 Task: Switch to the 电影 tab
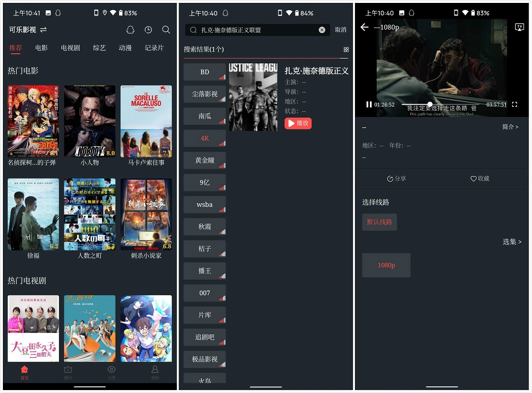pyautogui.click(x=42, y=48)
